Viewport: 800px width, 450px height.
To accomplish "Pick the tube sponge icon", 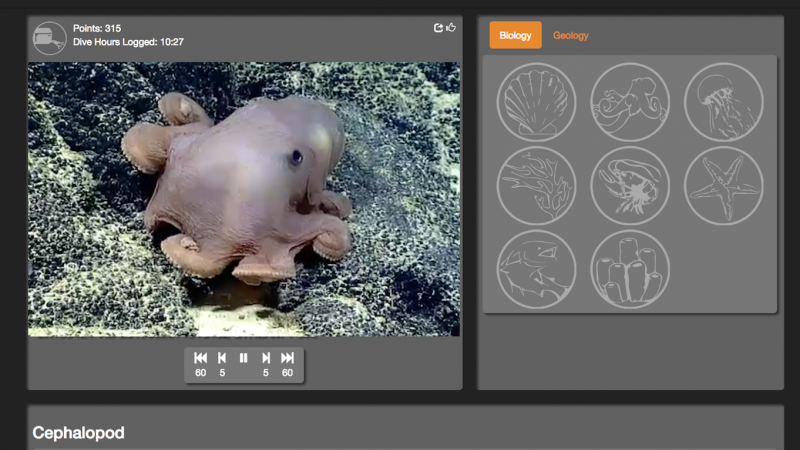I will (x=630, y=269).
